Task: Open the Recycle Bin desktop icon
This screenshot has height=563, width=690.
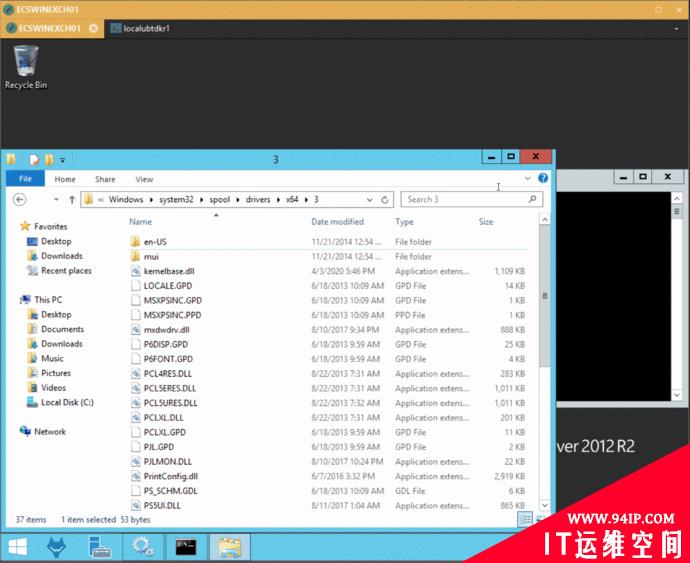Action: (26, 67)
